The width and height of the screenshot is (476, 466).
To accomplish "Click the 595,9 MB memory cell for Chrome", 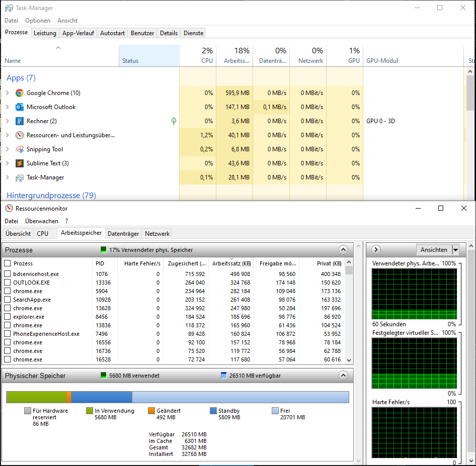I will [x=234, y=93].
